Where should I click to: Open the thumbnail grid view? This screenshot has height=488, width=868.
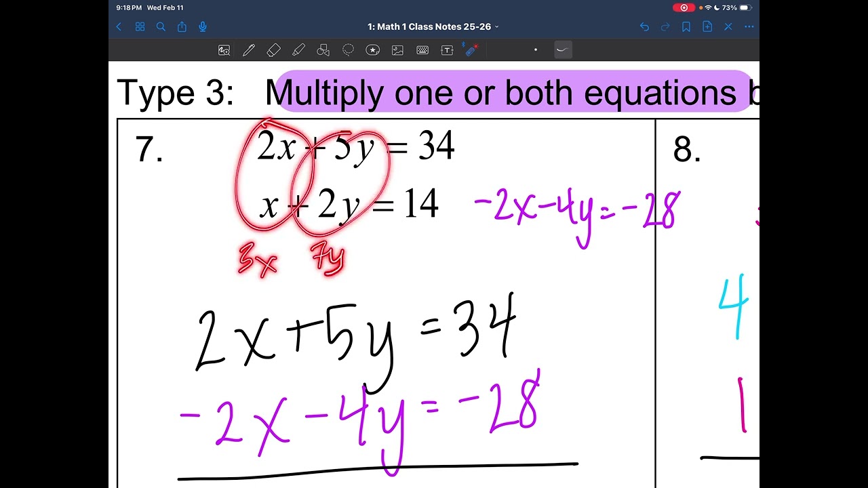pyautogui.click(x=140, y=27)
